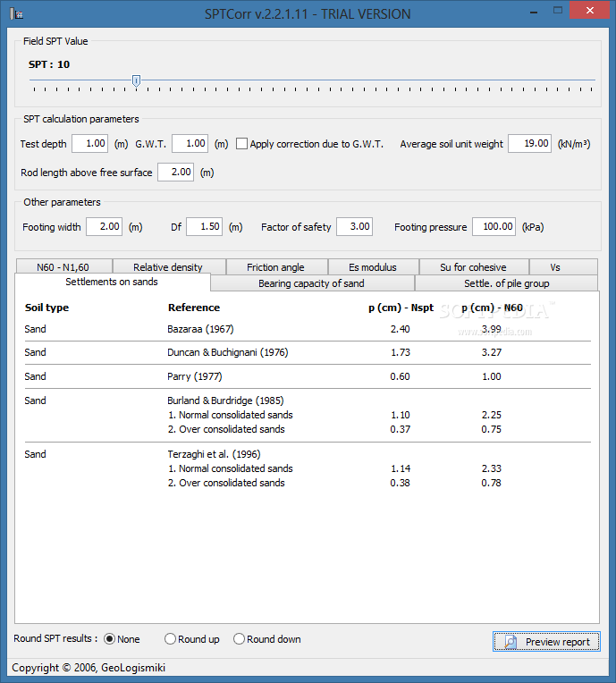
Task: Click the 3.27 value for Duncan & Buchignani
Action: (x=492, y=352)
